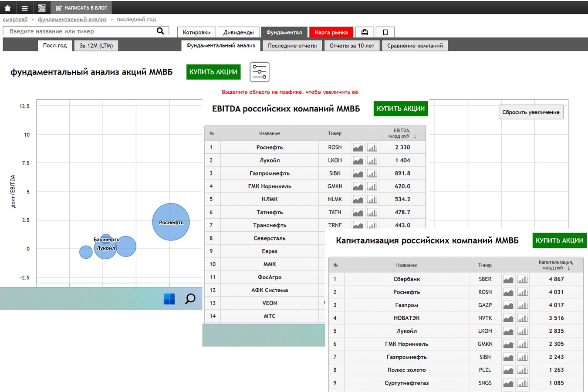Open area chart icon for GAZP row
The width and height of the screenshot is (588, 392).
tap(508, 305)
